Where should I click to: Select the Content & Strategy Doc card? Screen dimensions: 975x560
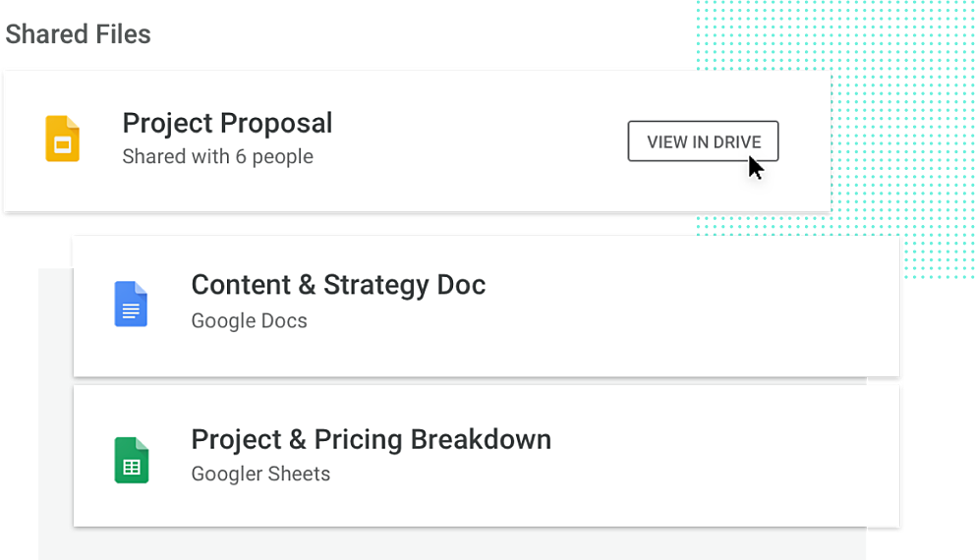click(x=487, y=307)
